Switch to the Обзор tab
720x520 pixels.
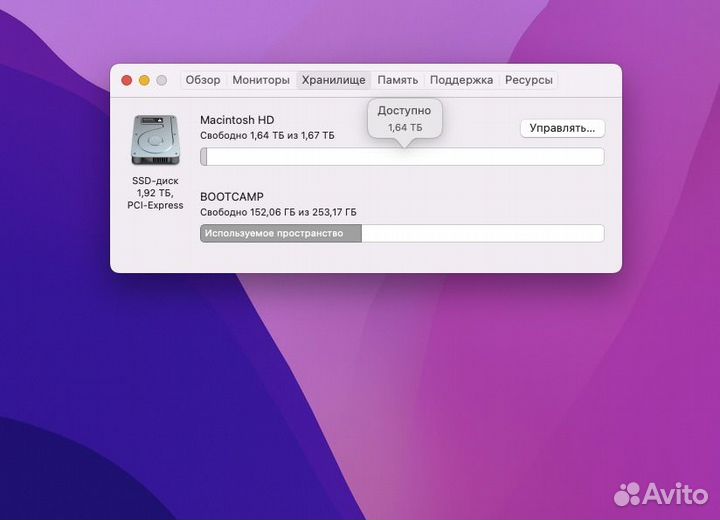[202, 80]
